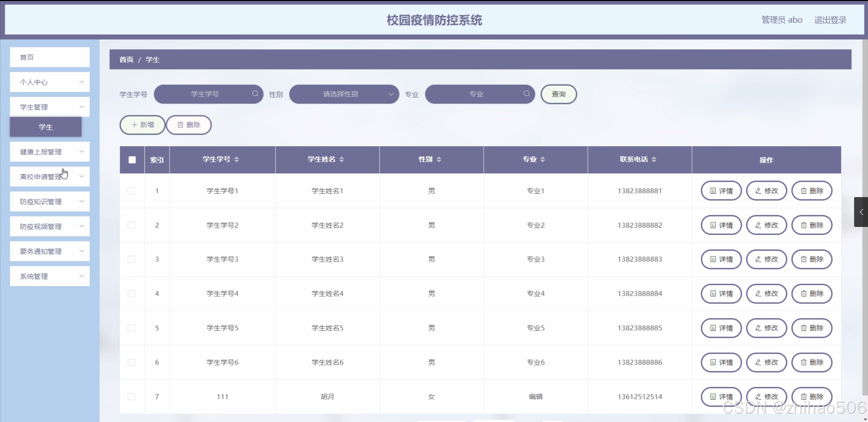Expand 系统管理 sidebar menu

click(50, 276)
